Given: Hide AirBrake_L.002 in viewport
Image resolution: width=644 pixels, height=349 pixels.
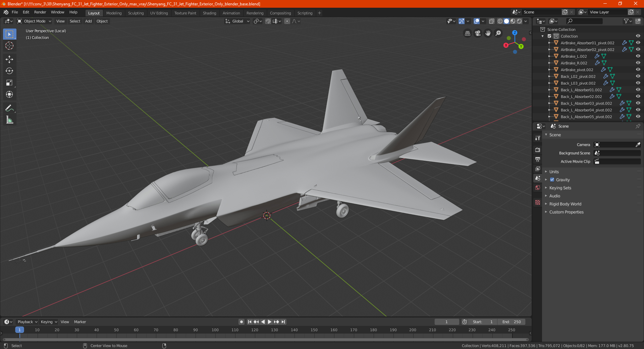Looking at the screenshot, I should [638, 56].
